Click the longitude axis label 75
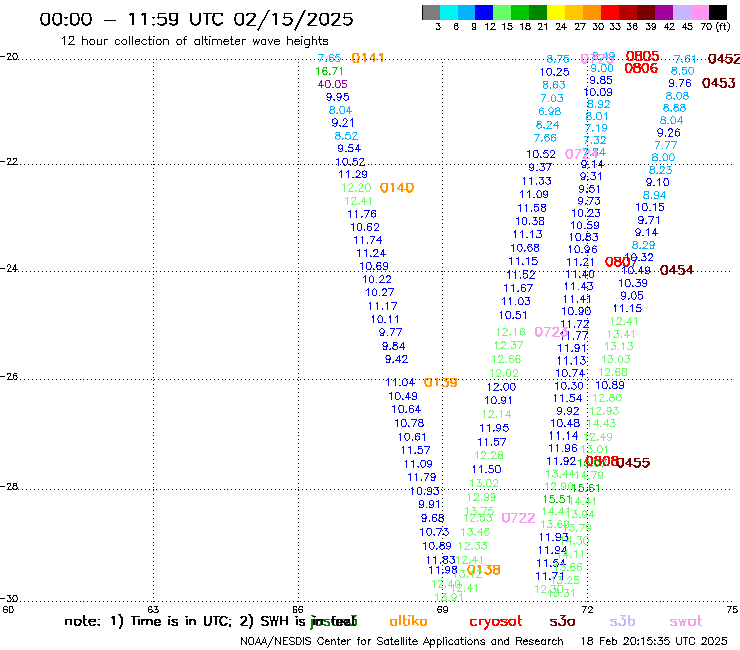 [732, 609]
